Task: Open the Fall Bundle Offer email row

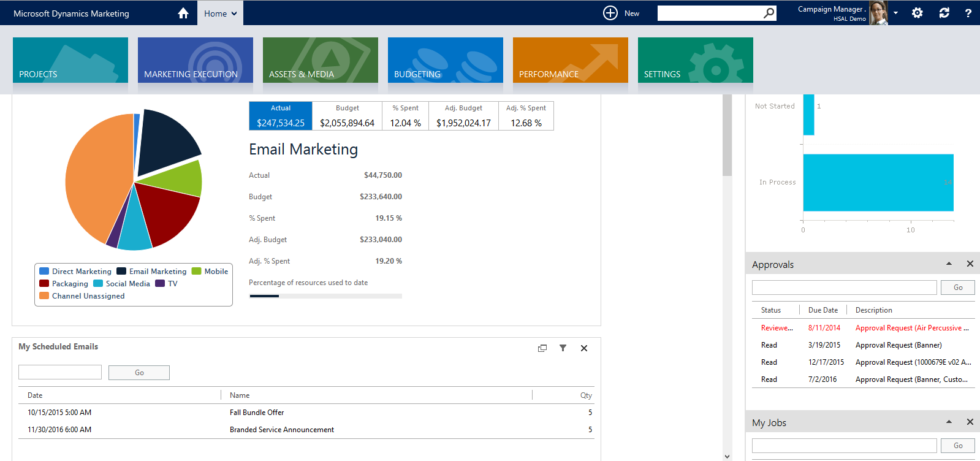Action: point(306,413)
